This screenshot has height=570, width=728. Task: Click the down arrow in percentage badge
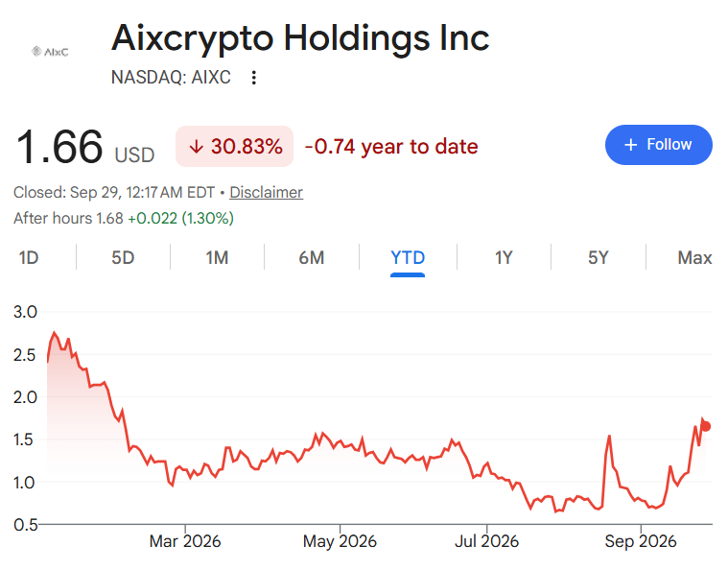[197, 147]
